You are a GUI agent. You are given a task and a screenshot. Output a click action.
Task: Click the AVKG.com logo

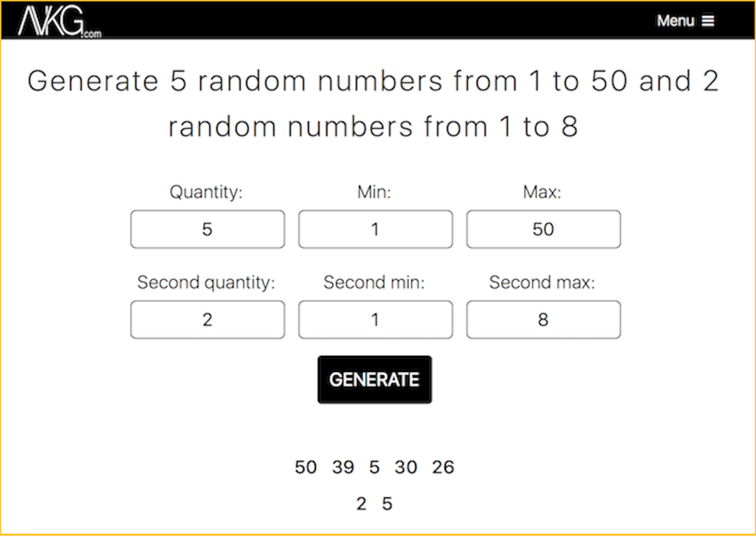tap(59, 22)
